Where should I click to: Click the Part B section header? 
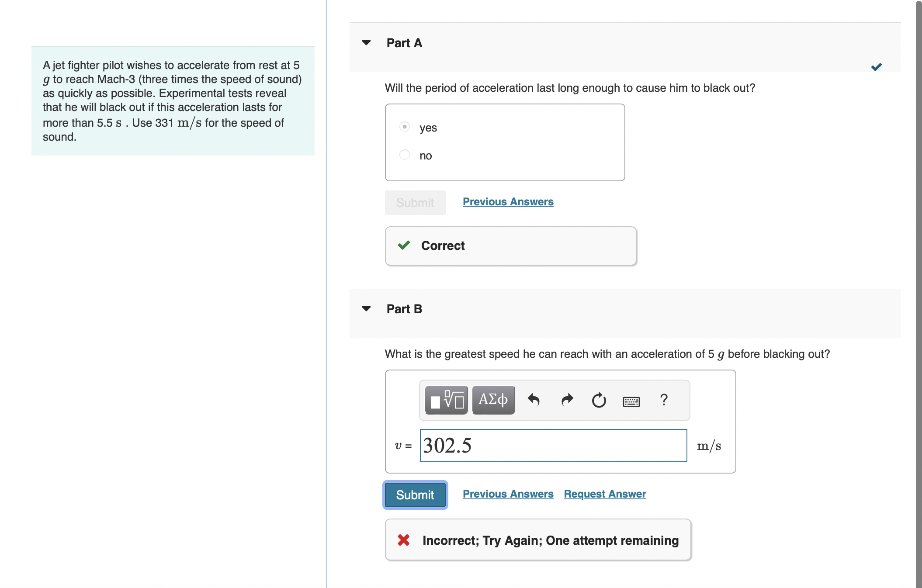pos(404,309)
